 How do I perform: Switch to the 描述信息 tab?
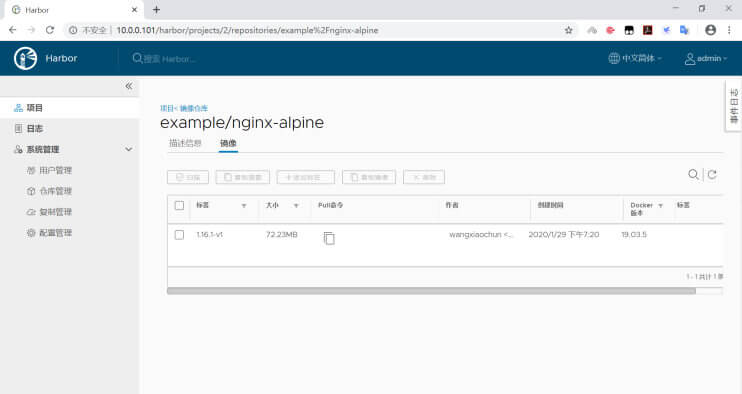pos(186,143)
